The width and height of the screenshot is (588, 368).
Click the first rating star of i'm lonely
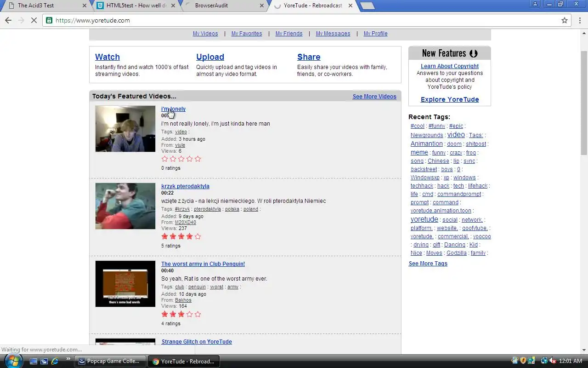tap(165, 159)
